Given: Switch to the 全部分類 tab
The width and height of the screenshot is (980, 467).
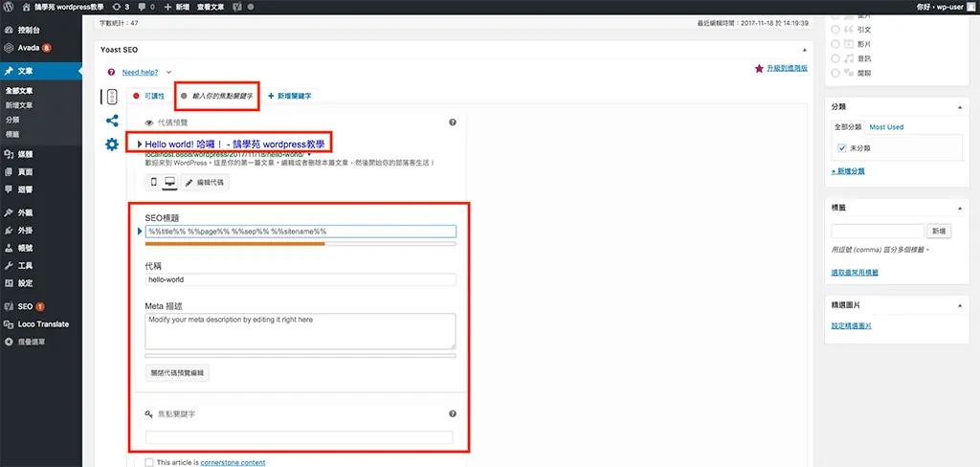Looking at the screenshot, I should point(848,127).
